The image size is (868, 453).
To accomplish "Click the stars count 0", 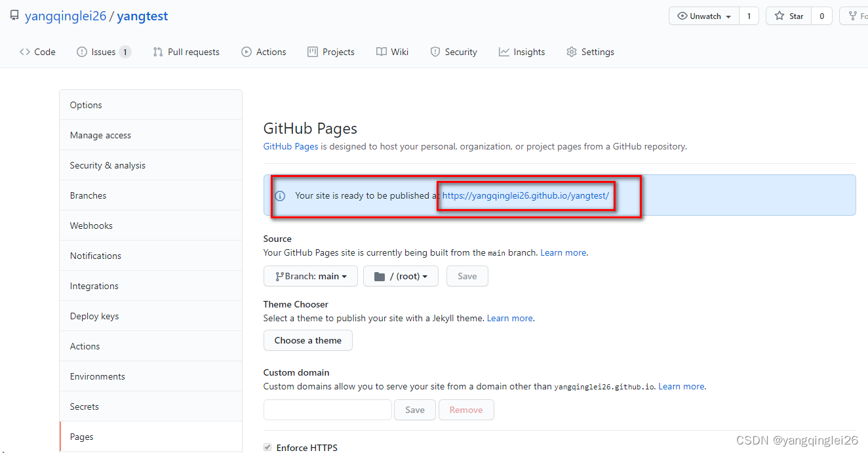I will pos(821,16).
